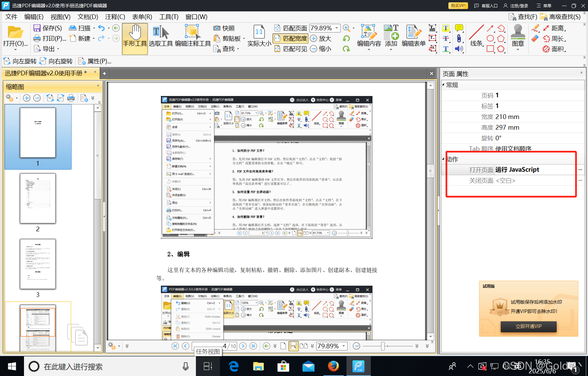
Task: Choose the Edit Content (编辑内容) tool
Action: point(369,36)
